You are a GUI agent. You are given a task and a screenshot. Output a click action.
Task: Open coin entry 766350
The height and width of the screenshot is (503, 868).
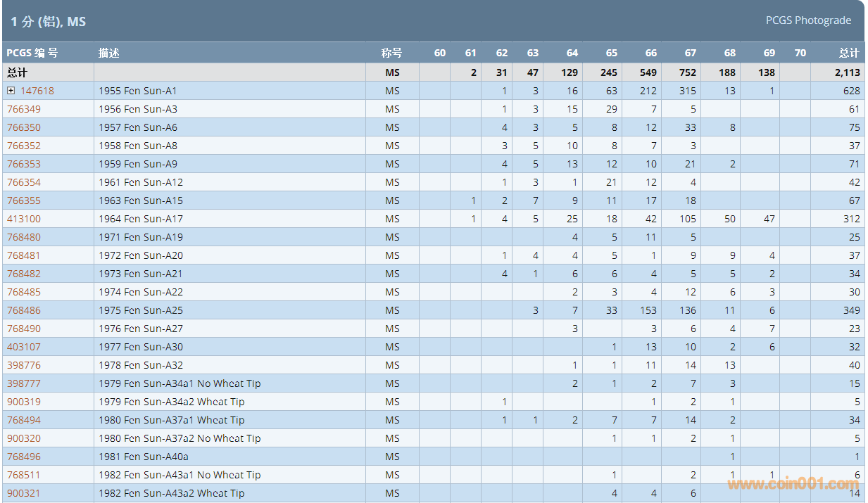pyautogui.click(x=24, y=127)
